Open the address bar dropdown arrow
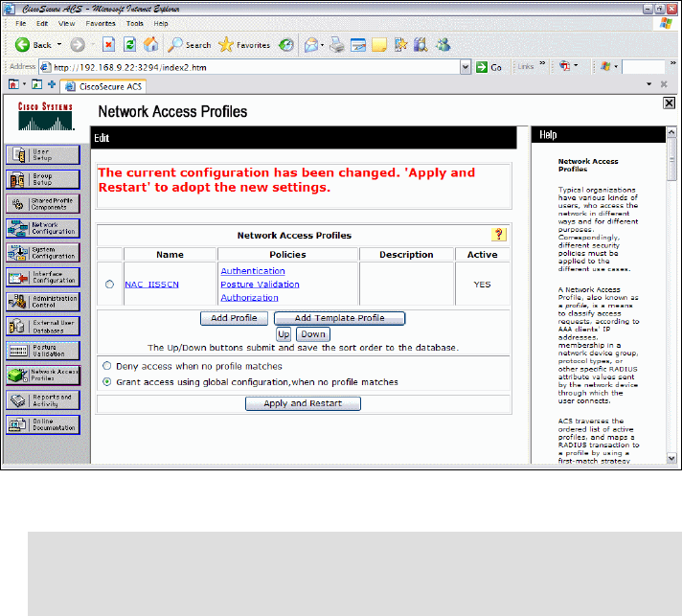Screen dimensions: 682x616 (466, 67)
